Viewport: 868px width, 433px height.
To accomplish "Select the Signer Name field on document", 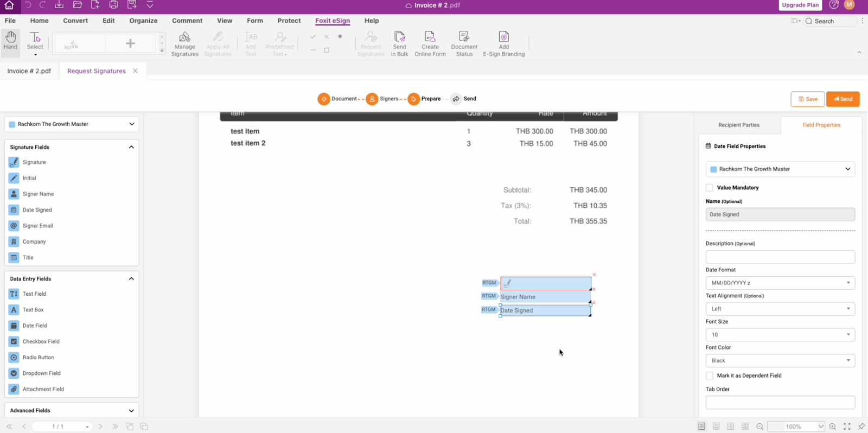I will click(x=545, y=297).
